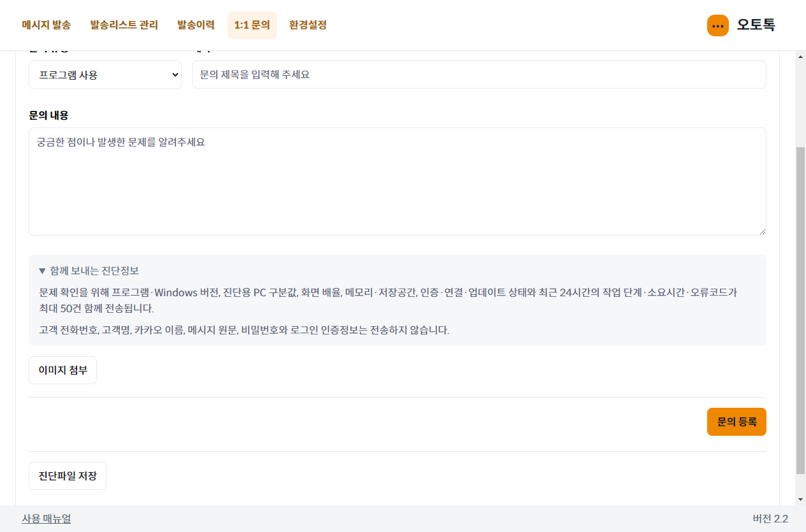Open the 발송이력 tab
Viewport: 806px width, 532px height.
point(195,25)
